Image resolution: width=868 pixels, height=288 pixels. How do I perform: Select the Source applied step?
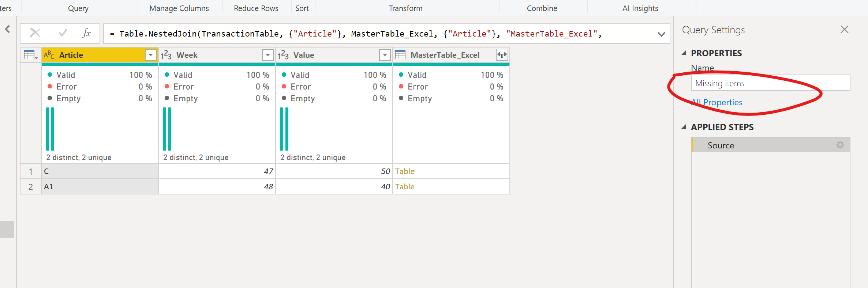pyautogui.click(x=770, y=145)
